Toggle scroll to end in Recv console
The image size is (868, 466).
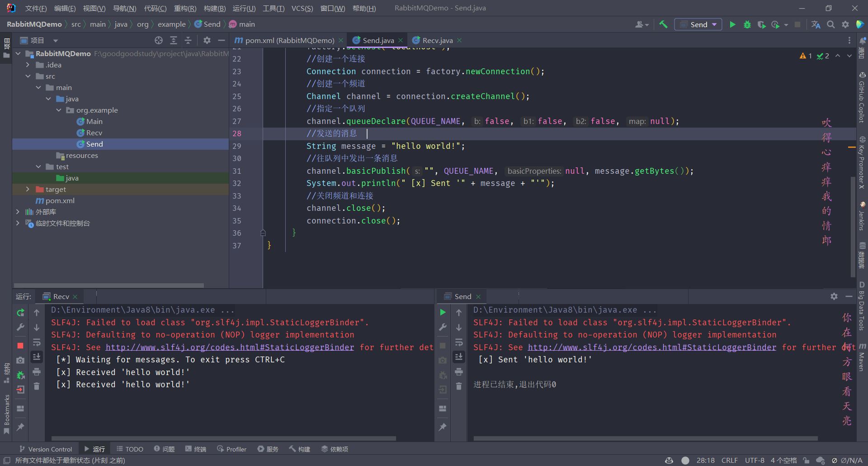(x=37, y=357)
